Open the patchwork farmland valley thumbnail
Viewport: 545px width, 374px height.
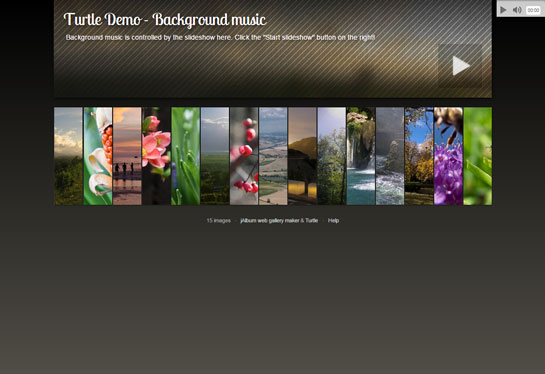click(273, 156)
